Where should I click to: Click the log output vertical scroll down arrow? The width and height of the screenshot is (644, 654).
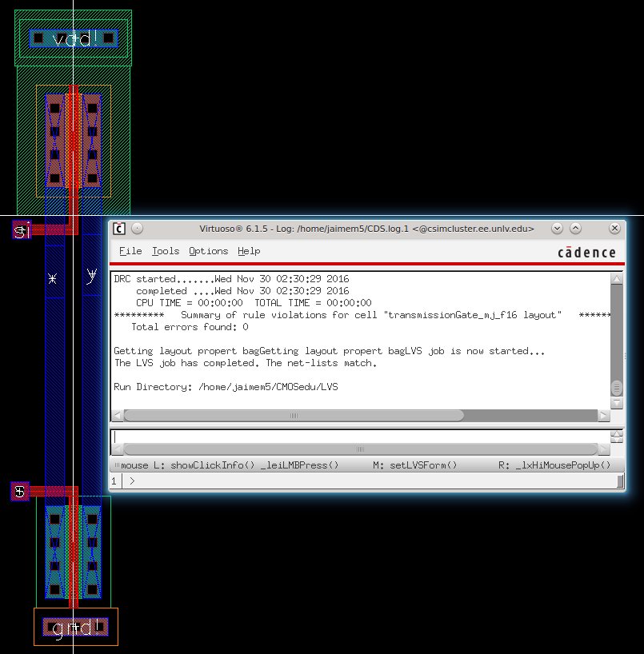617,403
